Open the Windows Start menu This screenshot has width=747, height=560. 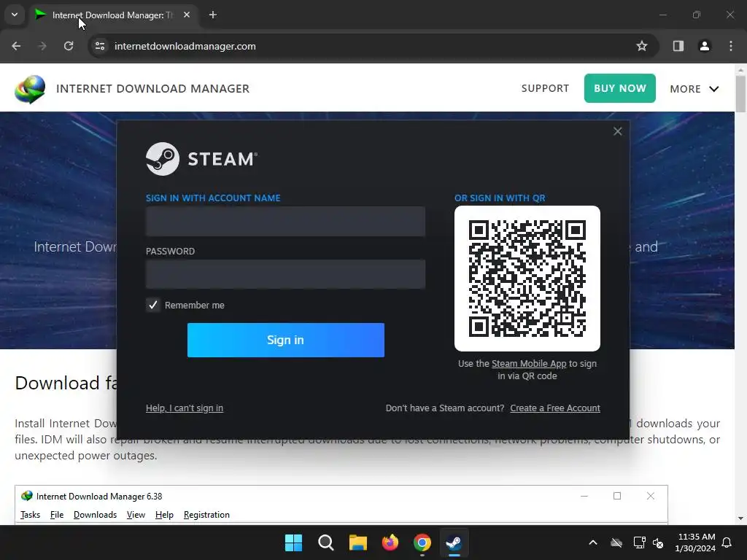[x=293, y=542]
